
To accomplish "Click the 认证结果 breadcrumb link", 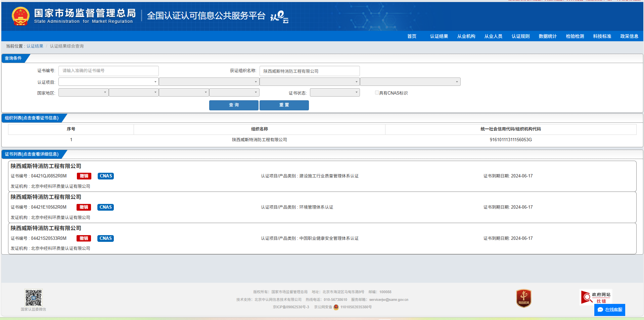I will (x=35, y=46).
